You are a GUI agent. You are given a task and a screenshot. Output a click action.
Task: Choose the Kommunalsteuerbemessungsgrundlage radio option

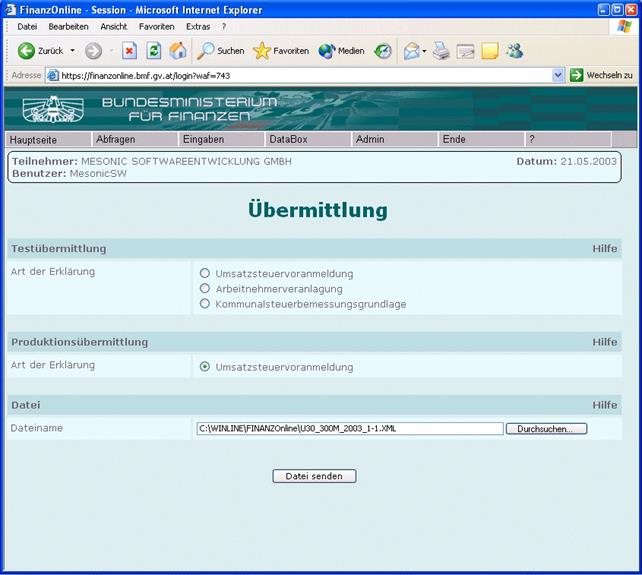205,304
